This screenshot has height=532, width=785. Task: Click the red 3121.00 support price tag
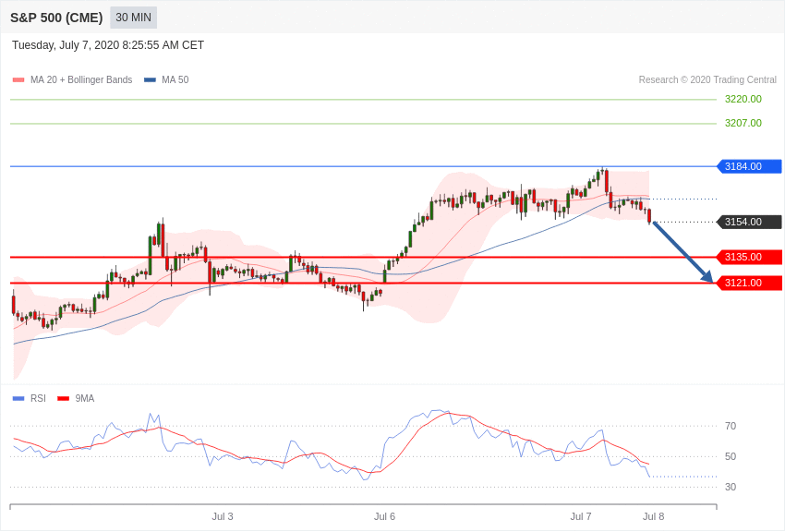pyautogui.click(x=749, y=284)
